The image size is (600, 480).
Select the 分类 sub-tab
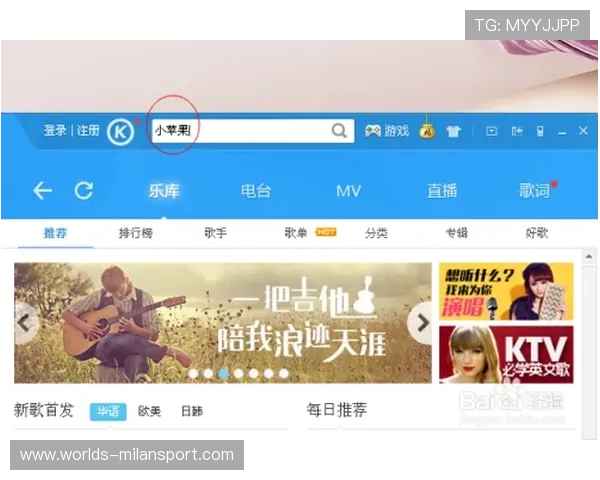(x=376, y=233)
